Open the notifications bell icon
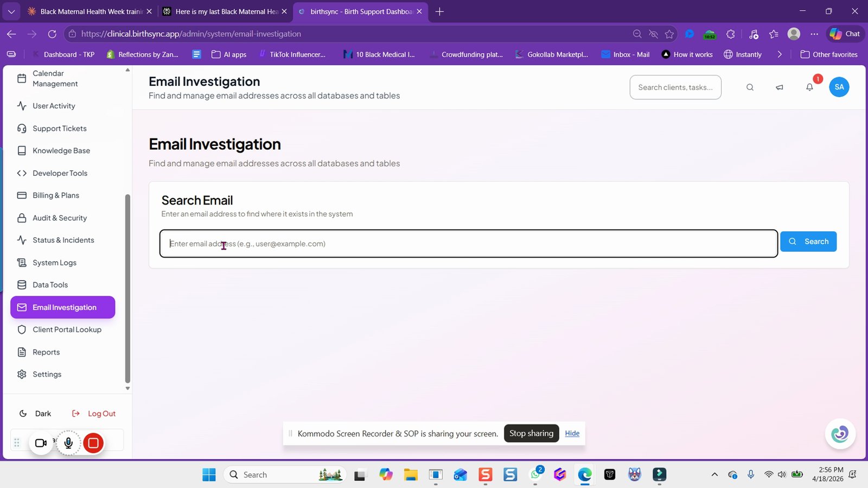 tap(809, 87)
